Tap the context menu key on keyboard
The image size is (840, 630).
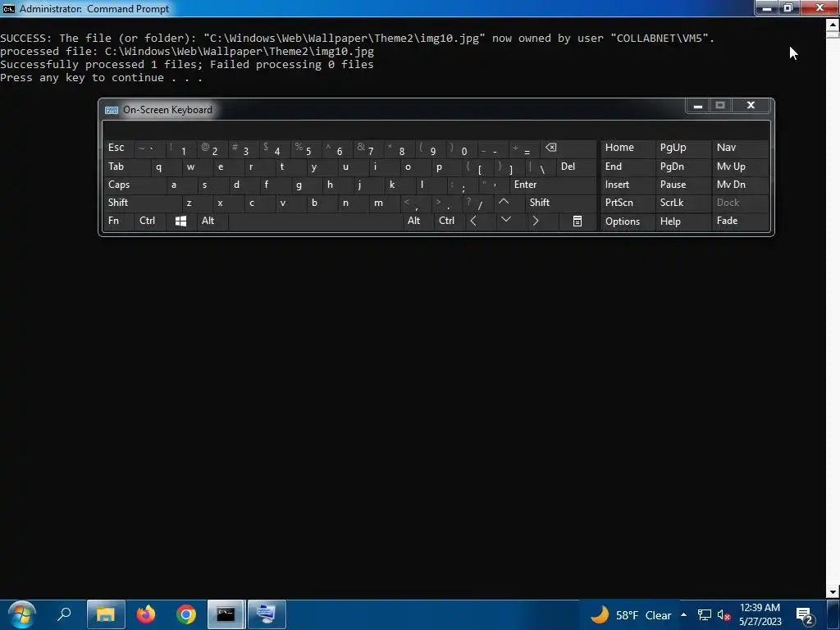[x=577, y=221]
